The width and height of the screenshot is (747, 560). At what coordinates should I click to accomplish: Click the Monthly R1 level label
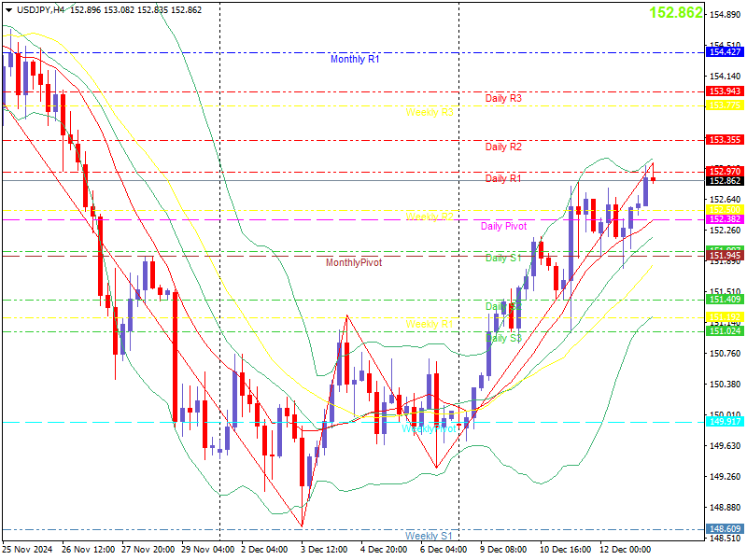pos(355,59)
